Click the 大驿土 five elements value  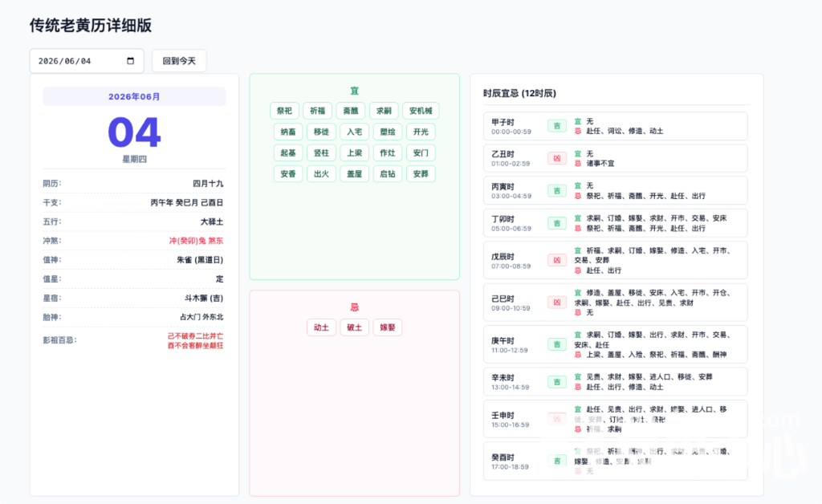[212, 222]
